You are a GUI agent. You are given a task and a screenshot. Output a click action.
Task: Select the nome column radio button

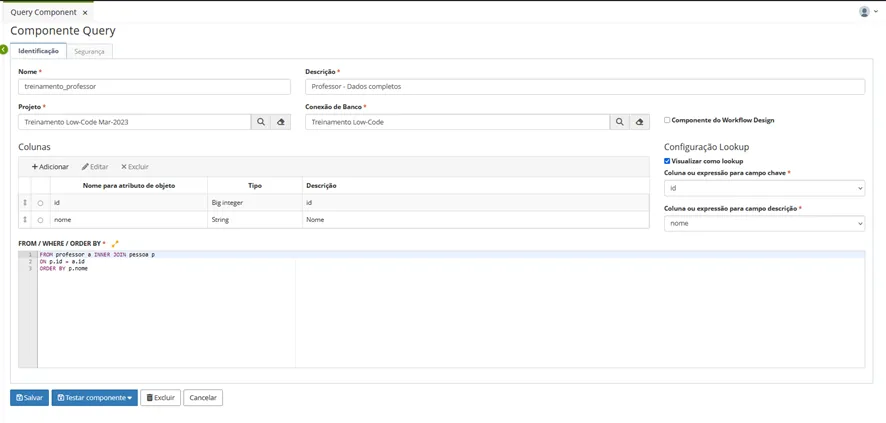pyautogui.click(x=40, y=220)
